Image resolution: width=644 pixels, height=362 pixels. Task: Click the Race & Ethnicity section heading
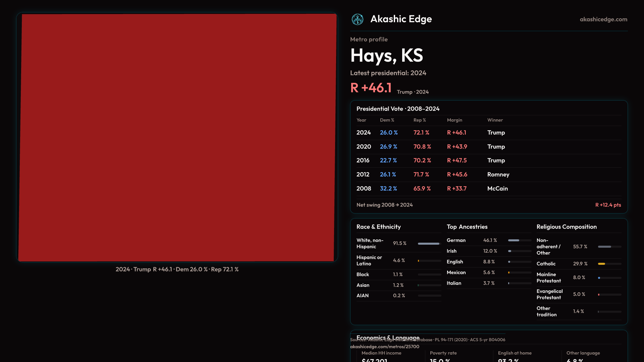(378, 227)
